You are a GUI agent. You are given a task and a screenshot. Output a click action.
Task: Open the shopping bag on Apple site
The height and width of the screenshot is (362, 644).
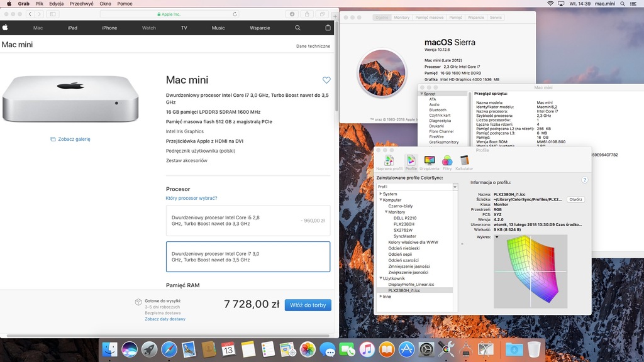tap(328, 28)
